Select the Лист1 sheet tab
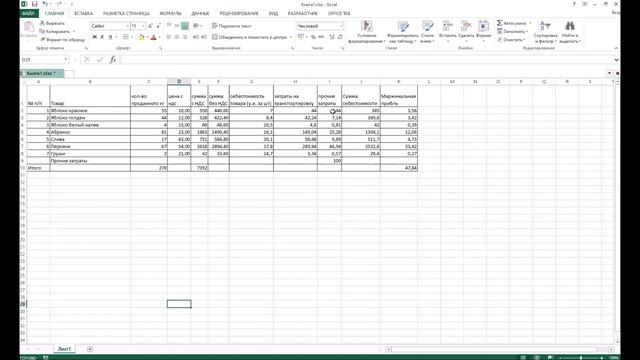 tap(64, 349)
